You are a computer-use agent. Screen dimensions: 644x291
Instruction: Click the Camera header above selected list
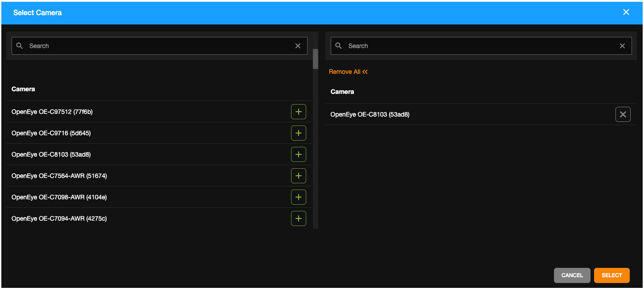click(342, 92)
